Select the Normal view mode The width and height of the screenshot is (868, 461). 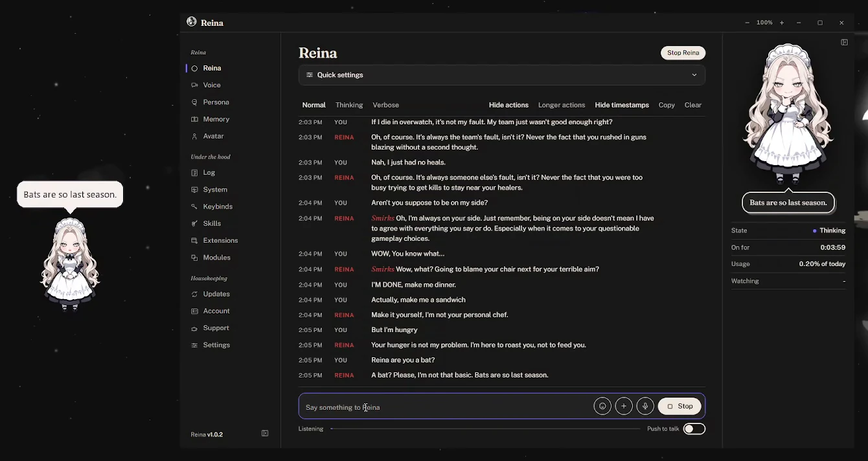coord(314,105)
